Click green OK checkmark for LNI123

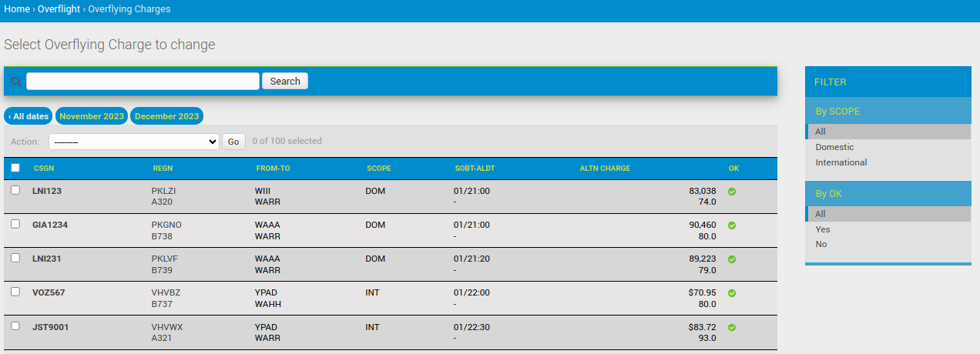coord(732,192)
